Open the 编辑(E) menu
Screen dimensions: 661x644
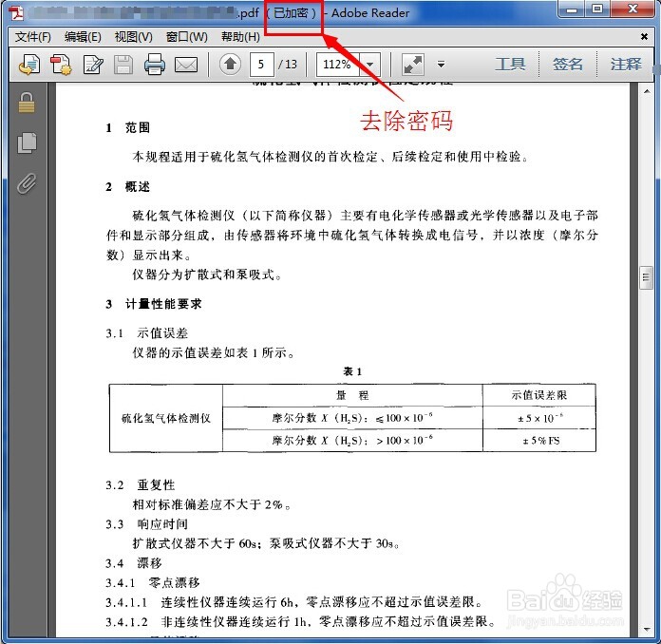point(83,37)
